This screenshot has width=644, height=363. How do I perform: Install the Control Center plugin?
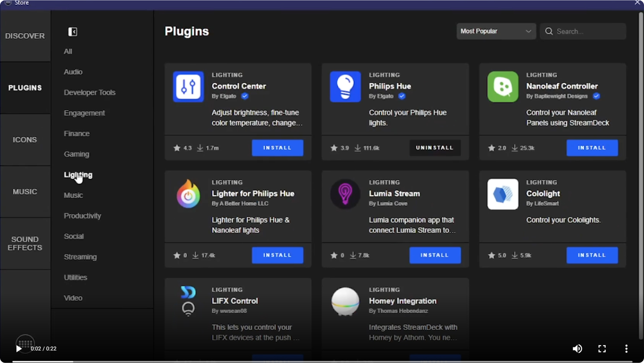point(277,148)
